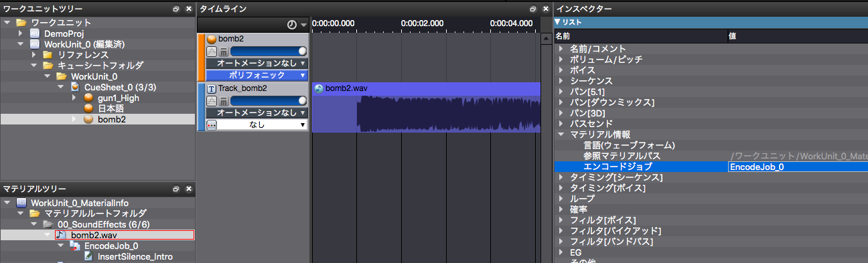The height and width of the screenshot is (263, 868).
Task: Click the DemoProj work unit icon
Action: coord(35,33)
